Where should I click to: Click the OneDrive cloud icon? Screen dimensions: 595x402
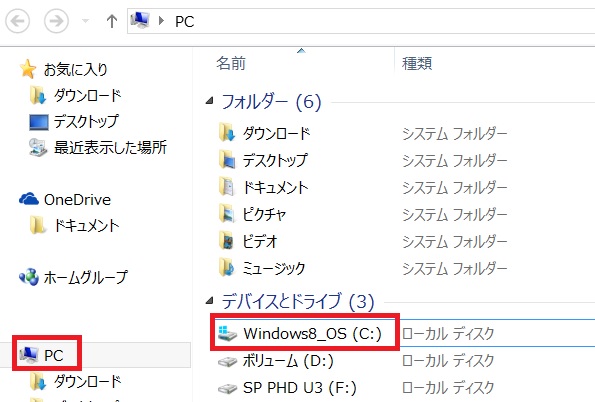click(29, 199)
